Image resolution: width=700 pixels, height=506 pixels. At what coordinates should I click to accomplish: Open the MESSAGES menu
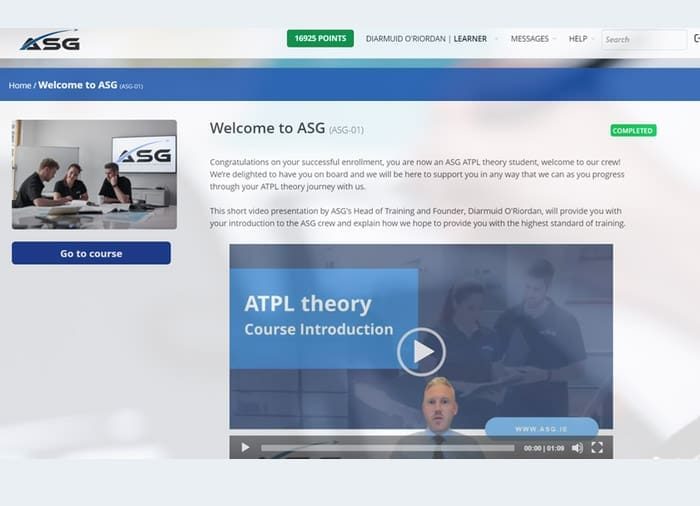pos(529,39)
